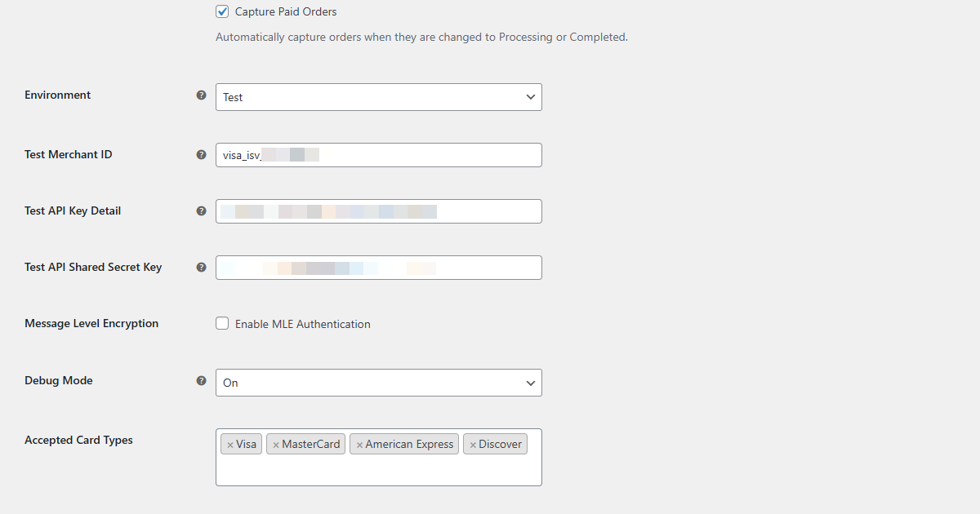Open the Test API Shared Secret Key help icon

201,267
